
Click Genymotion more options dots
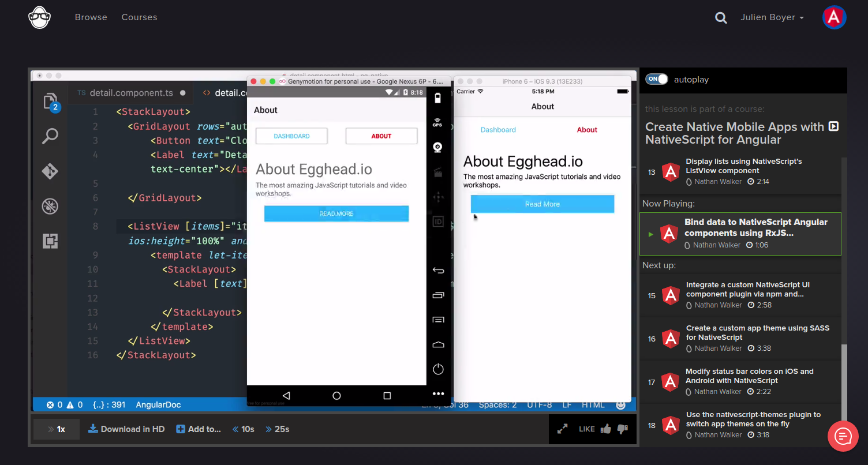[x=438, y=394]
